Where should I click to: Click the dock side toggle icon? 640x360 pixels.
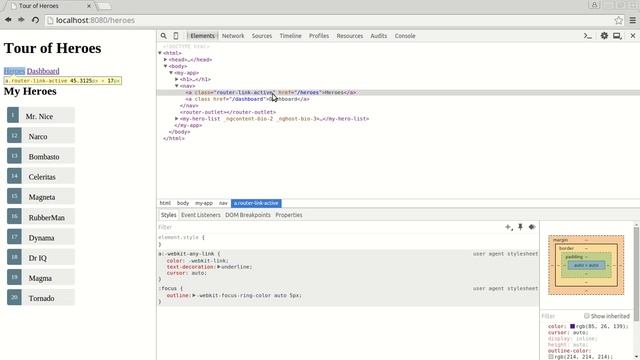pyautogui.click(x=617, y=36)
